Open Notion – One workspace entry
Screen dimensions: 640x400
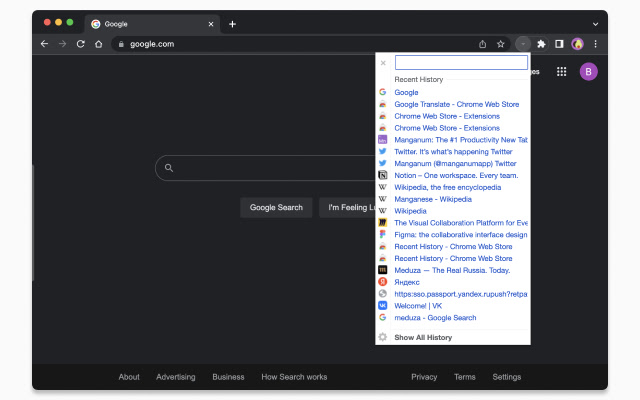(456, 175)
